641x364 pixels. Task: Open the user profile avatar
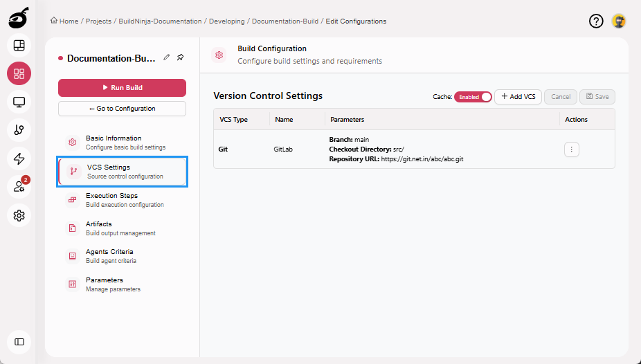pyautogui.click(x=619, y=21)
